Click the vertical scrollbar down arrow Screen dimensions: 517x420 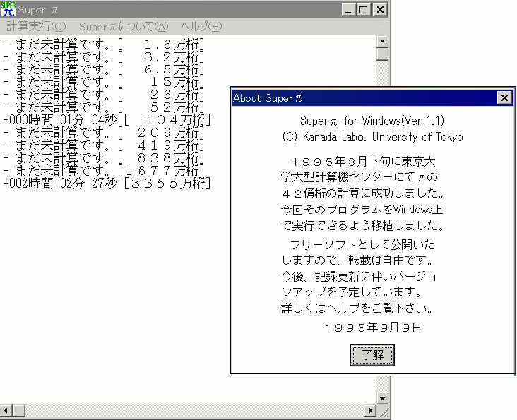coord(382,398)
